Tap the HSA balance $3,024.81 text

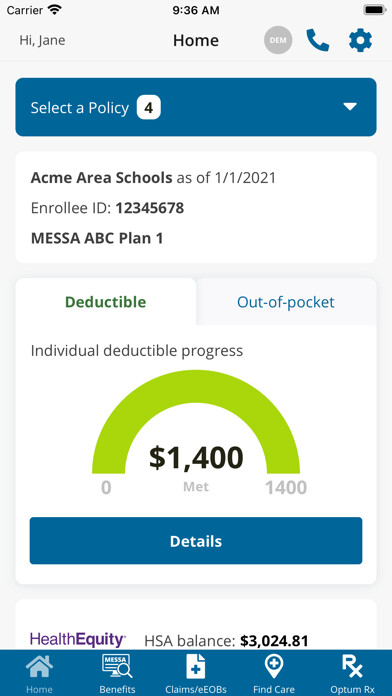coord(226,641)
